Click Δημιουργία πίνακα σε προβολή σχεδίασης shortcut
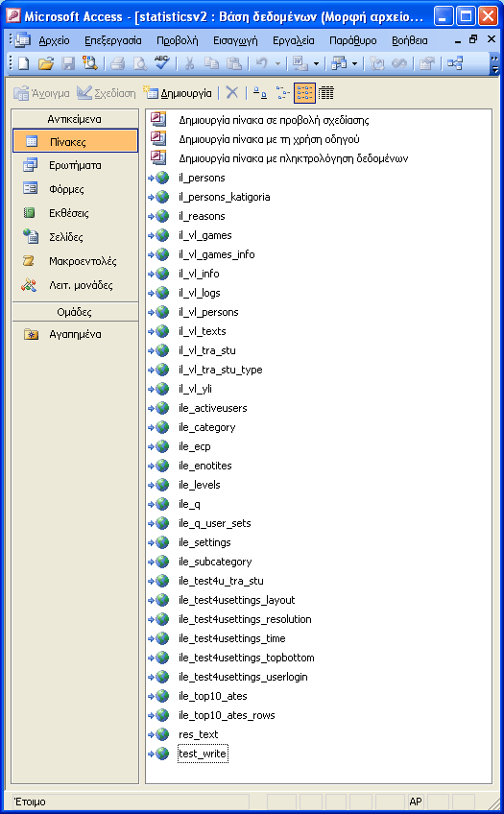The width and height of the screenshot is (504, 814). point(274,120)
